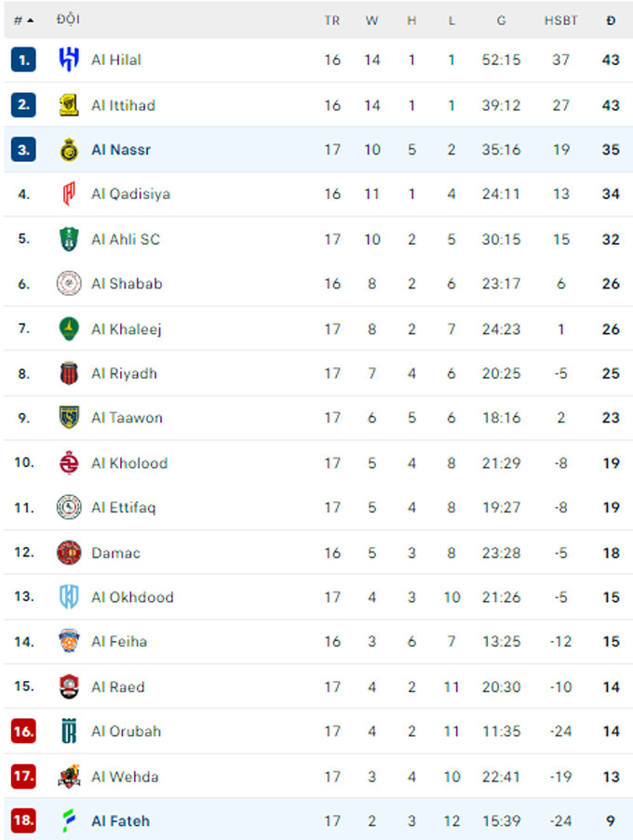This screenshot has width=633, height=840.
Task: Click the Al Nassr club logo
Action: pos(69,150)
